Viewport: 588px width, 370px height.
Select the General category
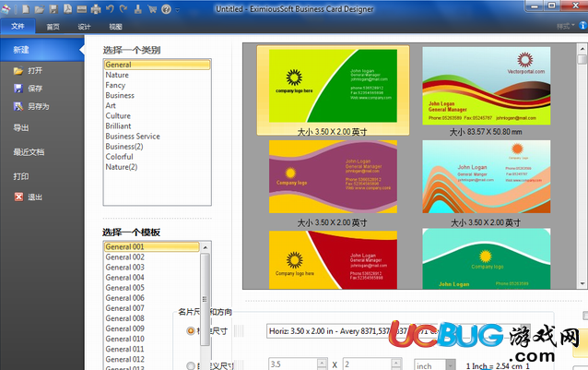tap(157, 65)
